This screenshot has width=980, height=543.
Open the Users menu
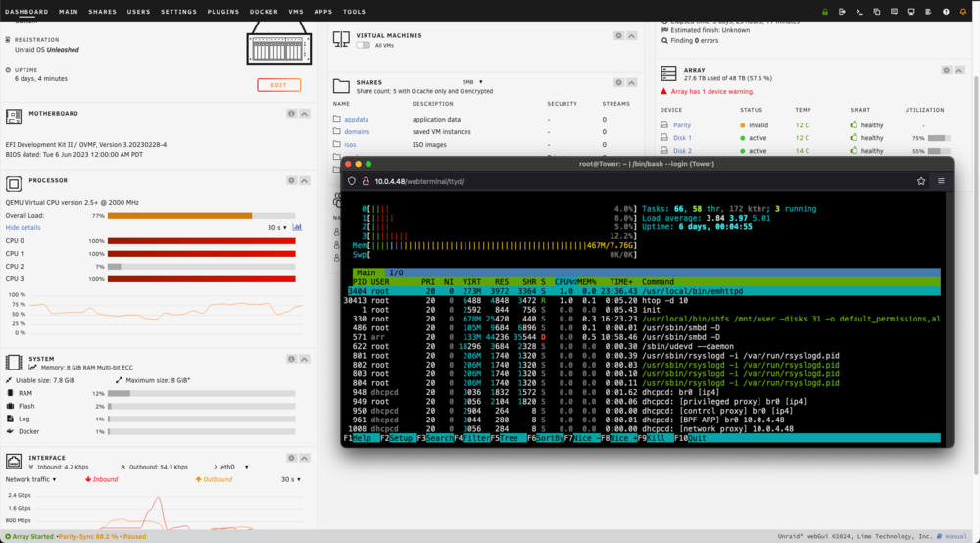[x=139, y=12]
